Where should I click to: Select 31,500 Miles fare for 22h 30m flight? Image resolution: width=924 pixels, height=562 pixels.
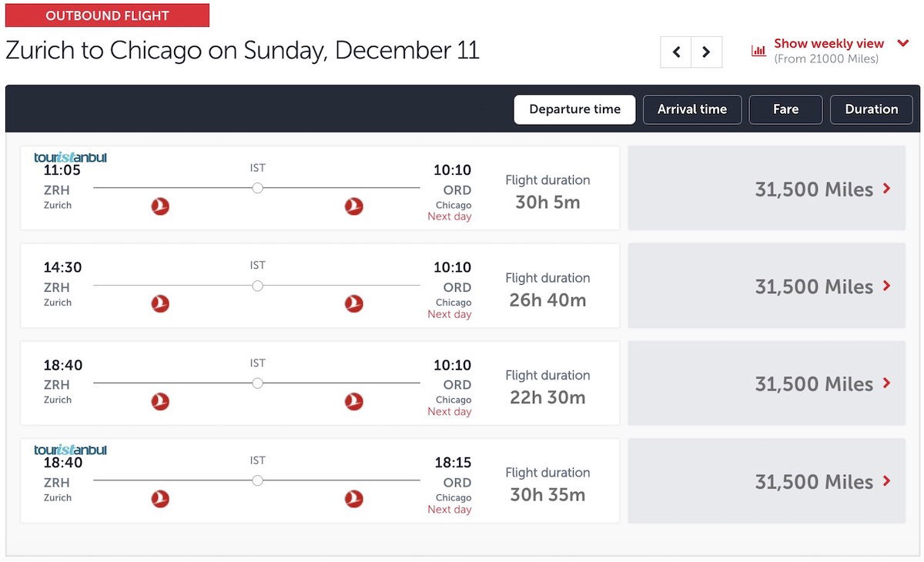coord(767,383)
